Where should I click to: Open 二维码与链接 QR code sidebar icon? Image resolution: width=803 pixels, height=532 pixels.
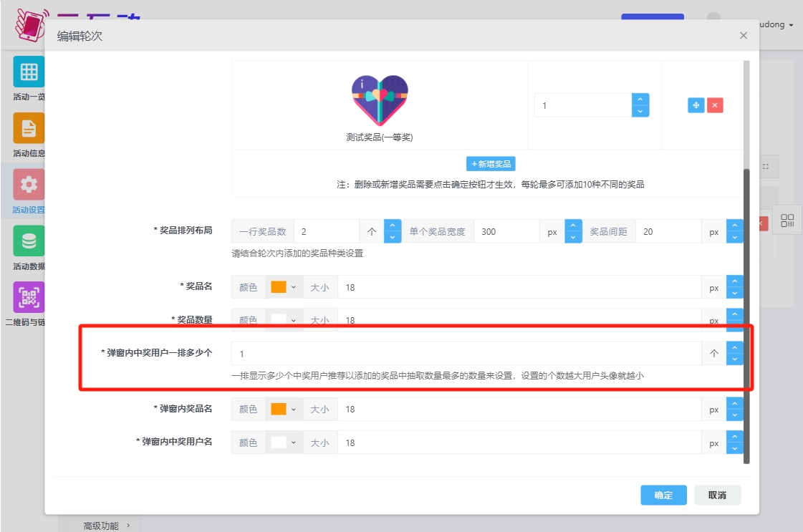click(x=29, y=297)
